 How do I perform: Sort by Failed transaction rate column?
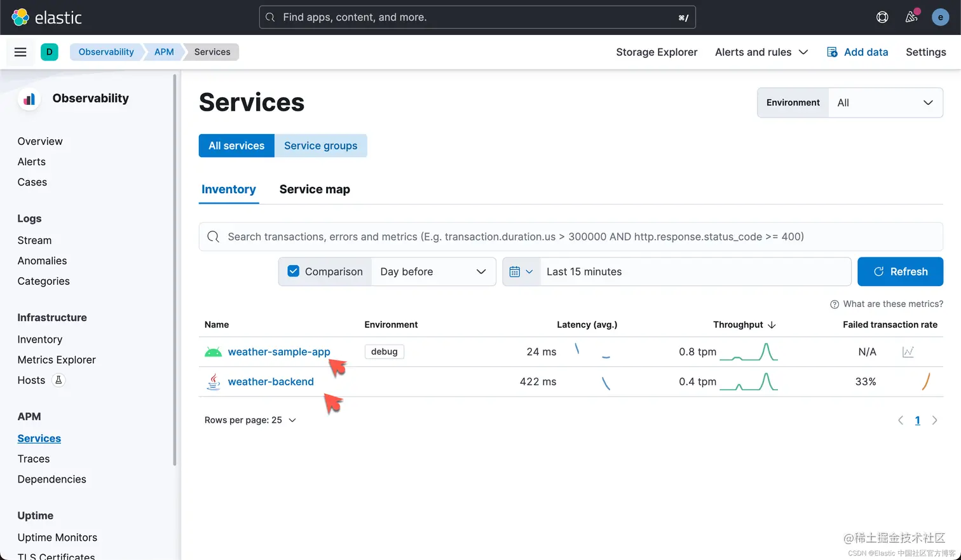coord(890,325)
